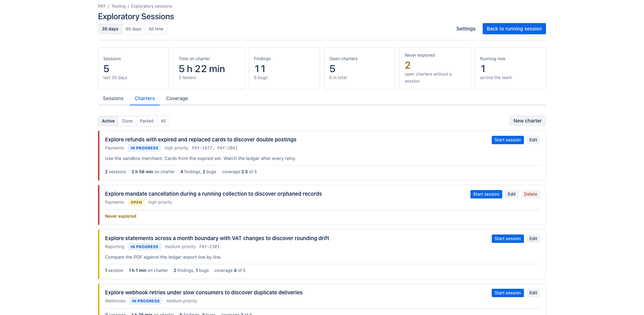Go to Testing in breadcrumb

[x=118, y=6]
